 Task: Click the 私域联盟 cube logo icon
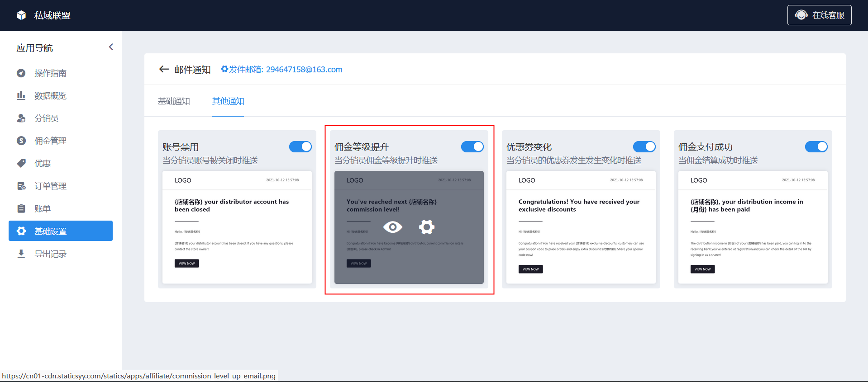[21, 15]
